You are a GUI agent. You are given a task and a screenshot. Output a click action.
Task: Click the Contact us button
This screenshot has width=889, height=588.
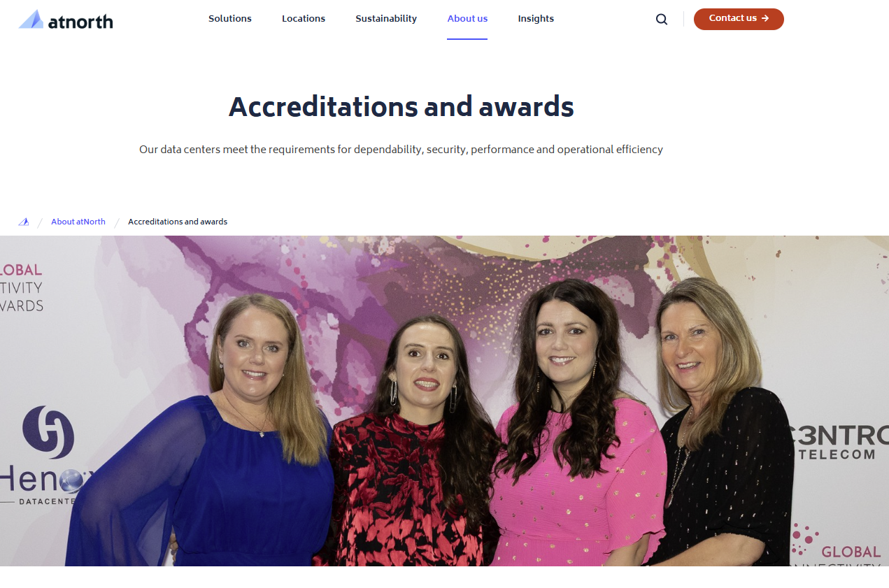click(739, 19)
